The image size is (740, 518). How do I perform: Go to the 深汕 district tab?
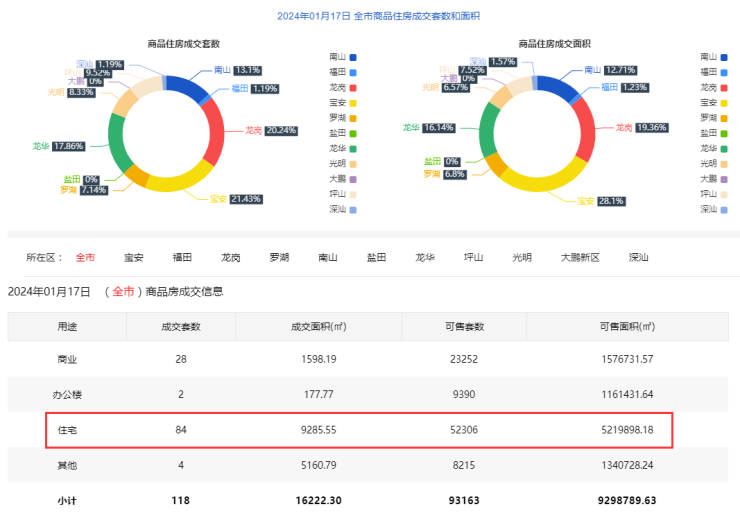pyautogui.click(x=638, y=257)
